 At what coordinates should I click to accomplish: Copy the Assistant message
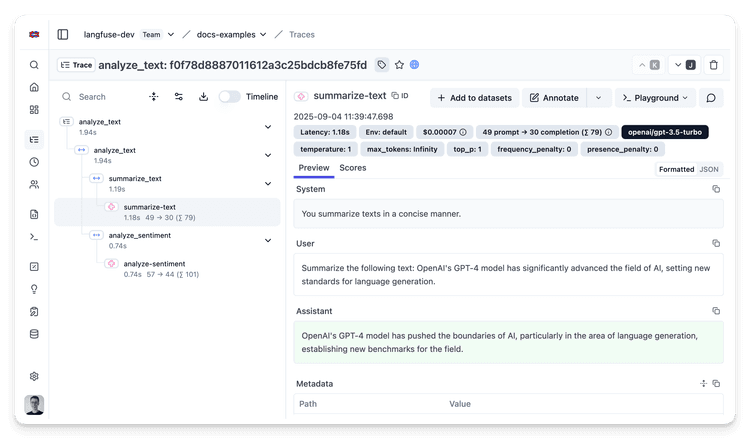coord(716,311)
